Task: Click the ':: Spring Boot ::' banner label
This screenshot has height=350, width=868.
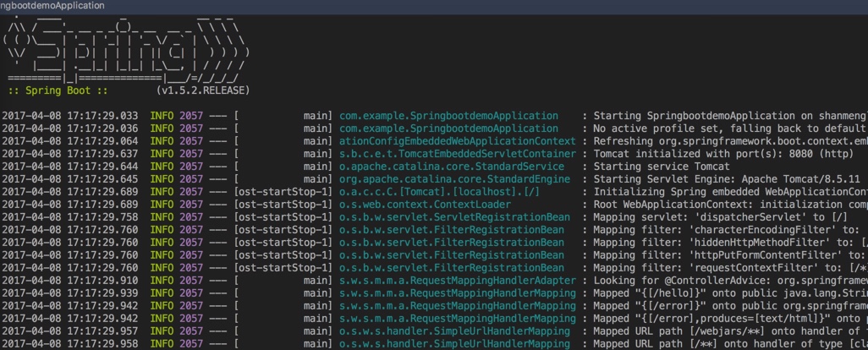Action: (58, 90)
